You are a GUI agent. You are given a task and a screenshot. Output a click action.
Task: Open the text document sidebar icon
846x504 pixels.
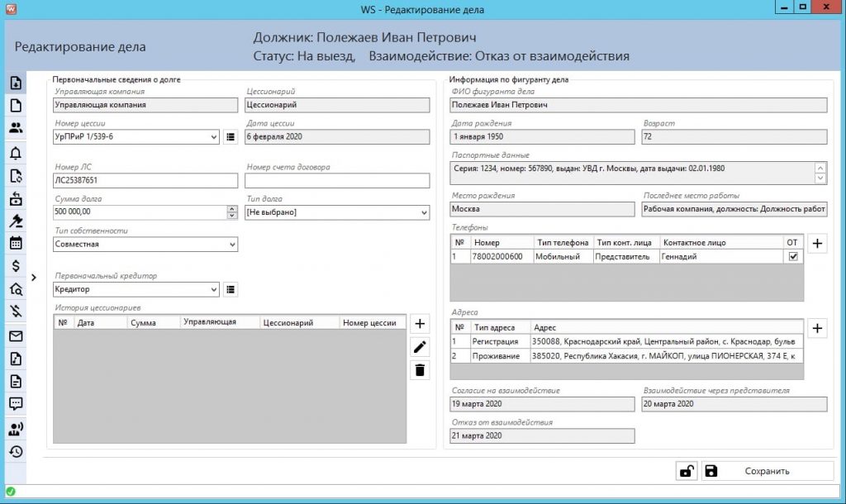tap(16, 382)
